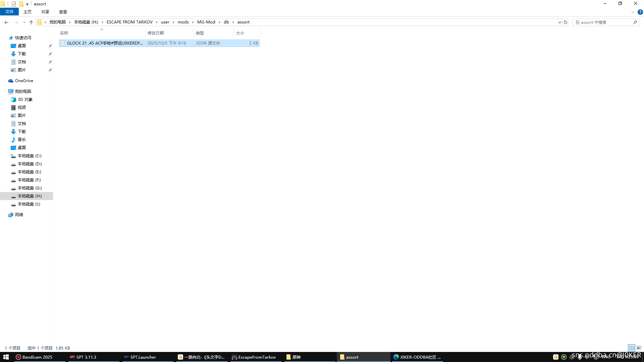Viewport: 644px width, 362px height.
Task: Select the GLOCK 21 .45 ACP JSON file
Action: 105,43
